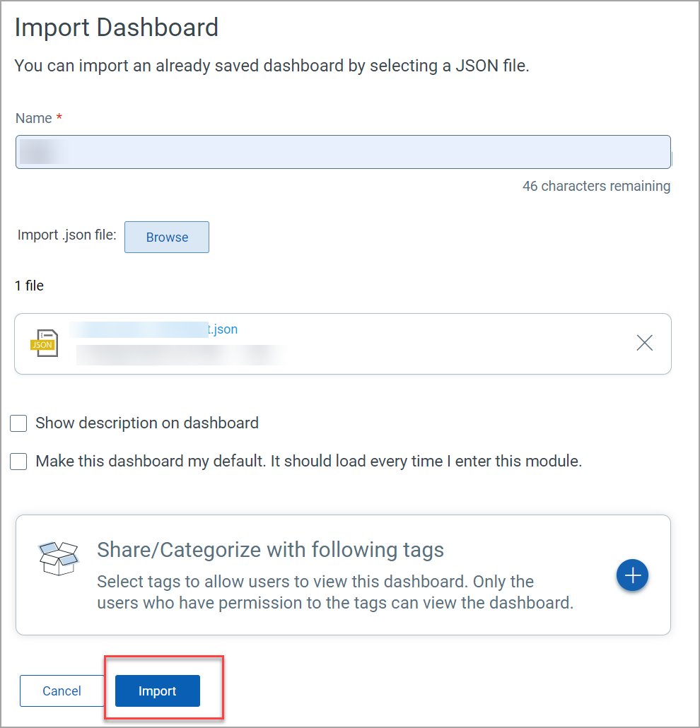Click the JSON file type icon
Viewport: 700px width, 728px height.
(44, 344)
